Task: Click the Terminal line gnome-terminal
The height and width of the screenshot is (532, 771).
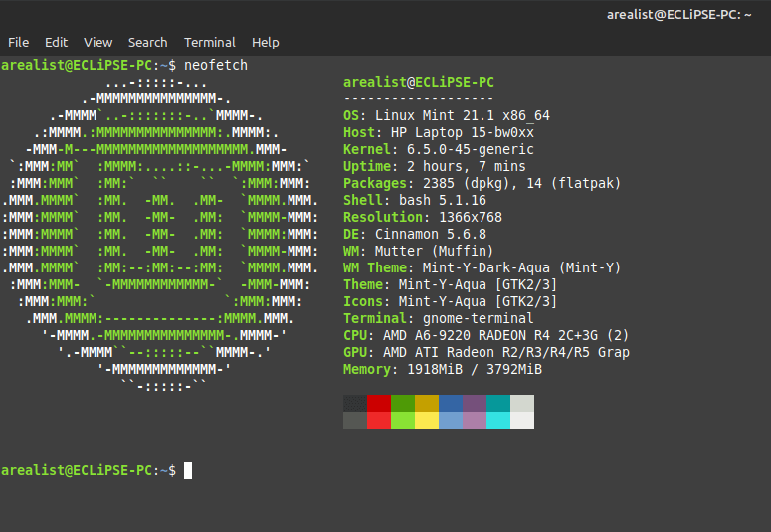Action: click(x=438, y=318)
